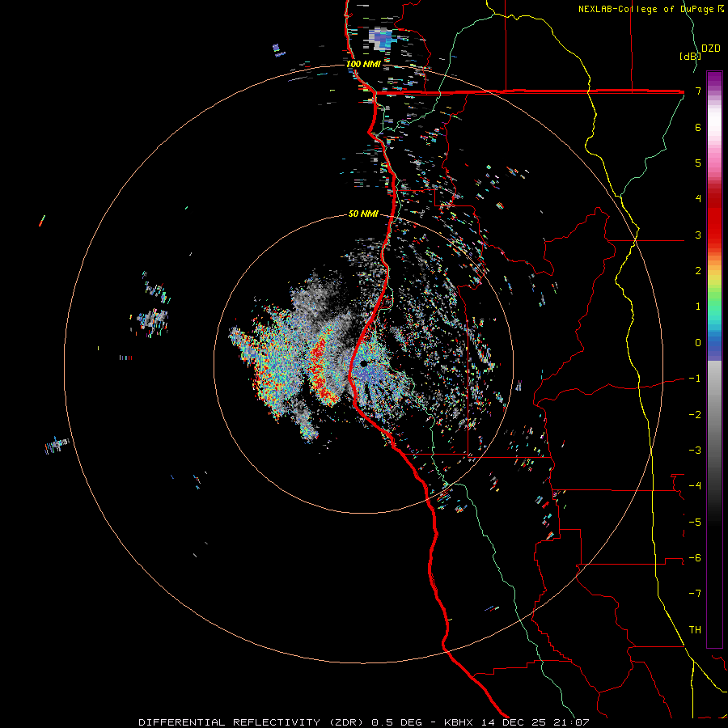Click the 21:07 timestamp
This screenshot has height=728, width=728.
click(x=570, y=722)
